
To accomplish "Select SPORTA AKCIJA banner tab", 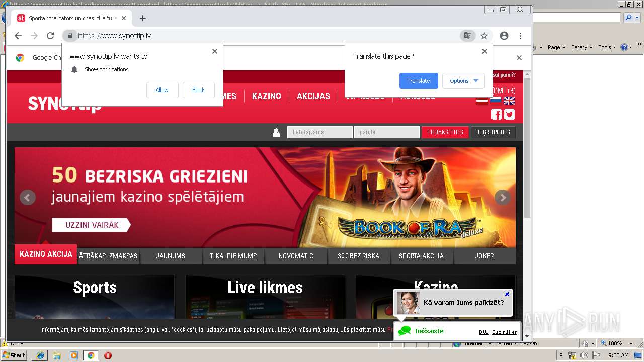I will 421,256.
